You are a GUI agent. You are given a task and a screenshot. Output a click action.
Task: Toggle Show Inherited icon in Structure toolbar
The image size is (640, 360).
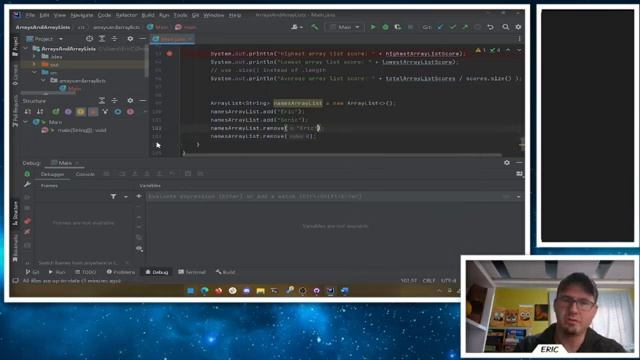tap(105, 111)
